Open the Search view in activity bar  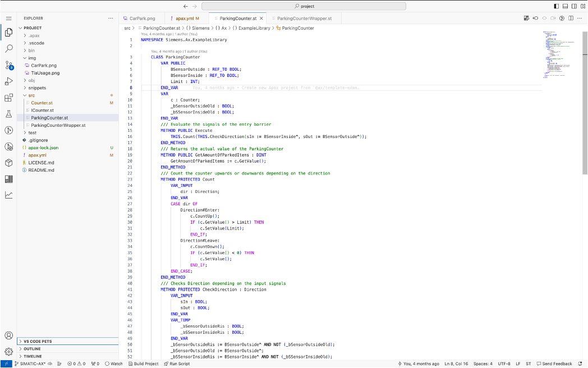tap(8, 49)
